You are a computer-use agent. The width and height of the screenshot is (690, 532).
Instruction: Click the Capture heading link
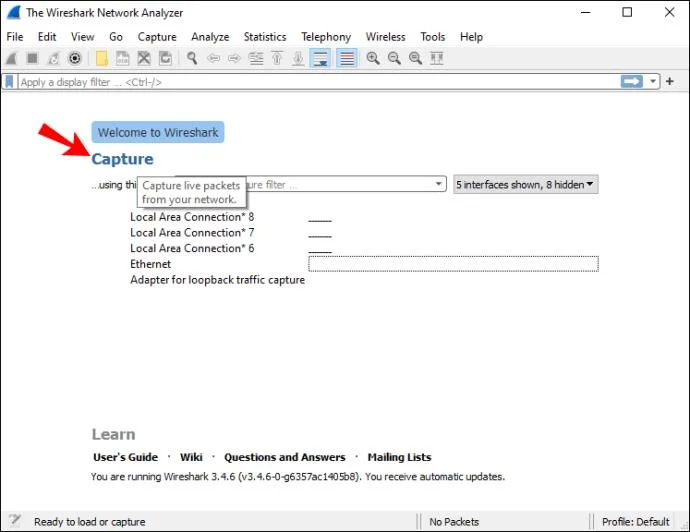point(122,159)
